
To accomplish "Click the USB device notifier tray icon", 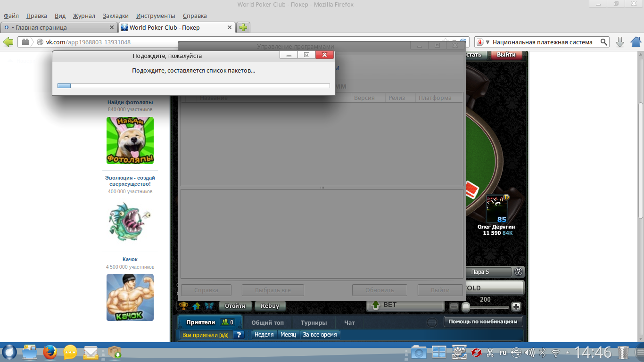I will coord(516,353).
